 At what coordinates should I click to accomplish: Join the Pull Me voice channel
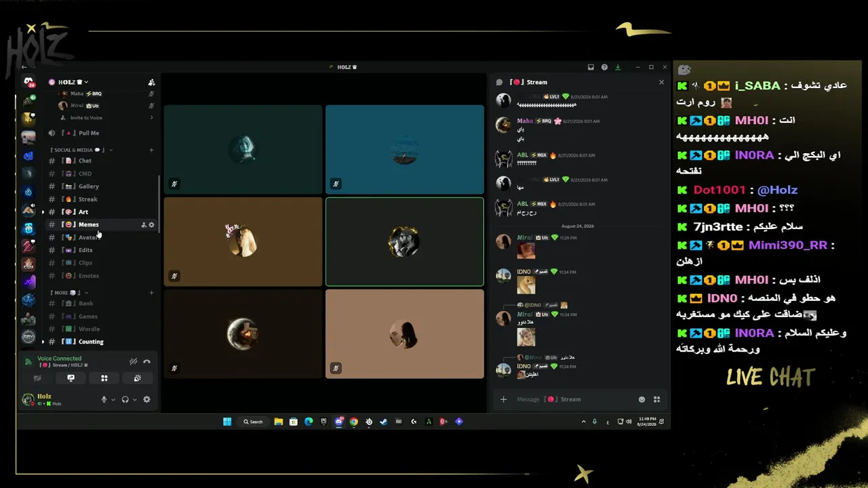click(x=102, y=133)
